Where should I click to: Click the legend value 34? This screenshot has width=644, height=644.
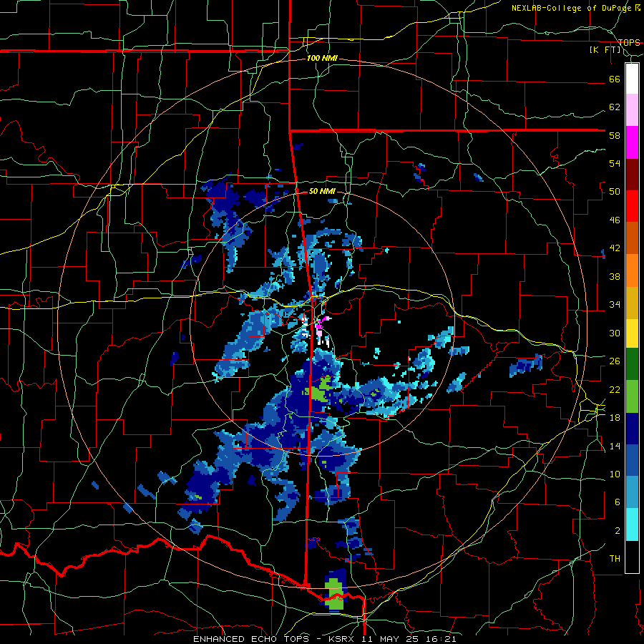615,305
